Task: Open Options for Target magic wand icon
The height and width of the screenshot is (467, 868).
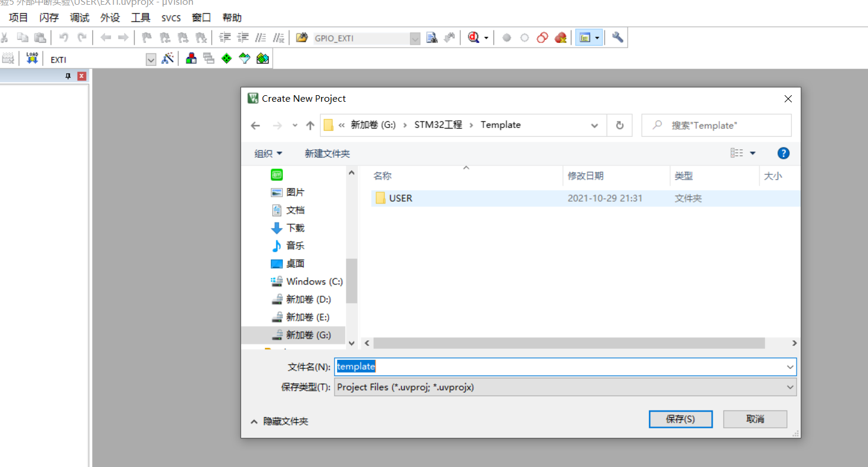Action: tap(168, 58)
